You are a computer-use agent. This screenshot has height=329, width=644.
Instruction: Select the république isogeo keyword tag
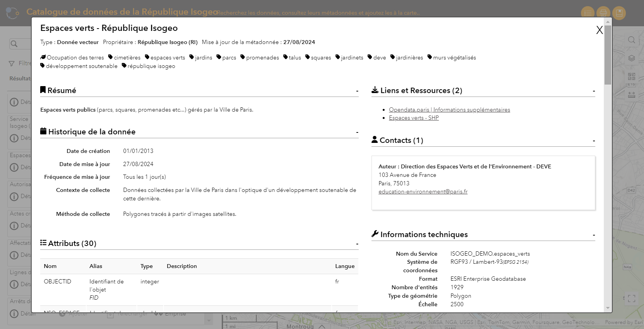click(148, 66)
